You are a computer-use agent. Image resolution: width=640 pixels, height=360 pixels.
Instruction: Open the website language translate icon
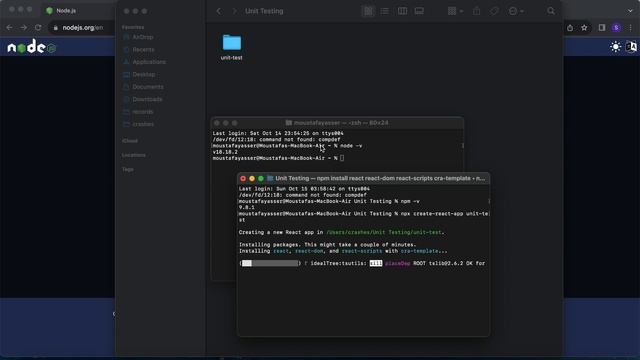tap(631, 47)
